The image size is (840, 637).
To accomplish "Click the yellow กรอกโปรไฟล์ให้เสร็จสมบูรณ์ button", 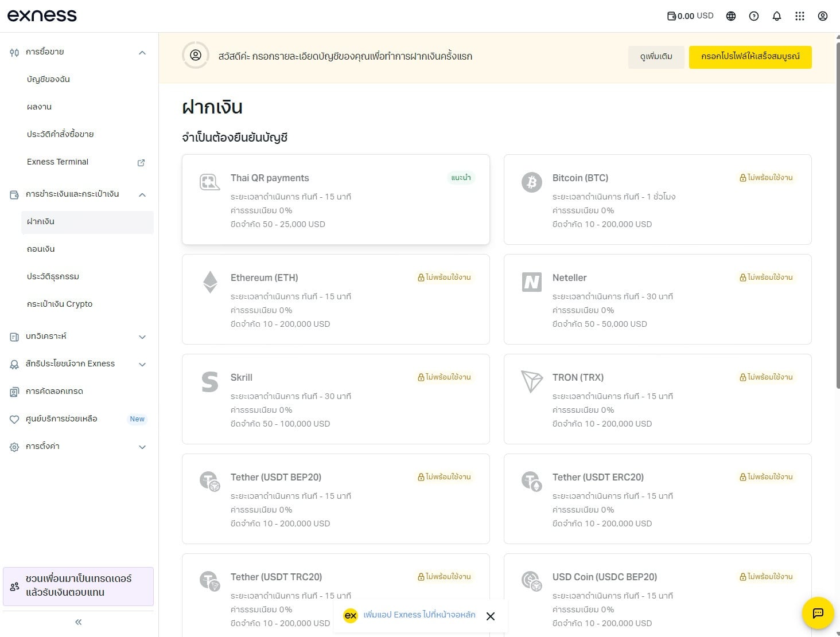I will [750, 57].
